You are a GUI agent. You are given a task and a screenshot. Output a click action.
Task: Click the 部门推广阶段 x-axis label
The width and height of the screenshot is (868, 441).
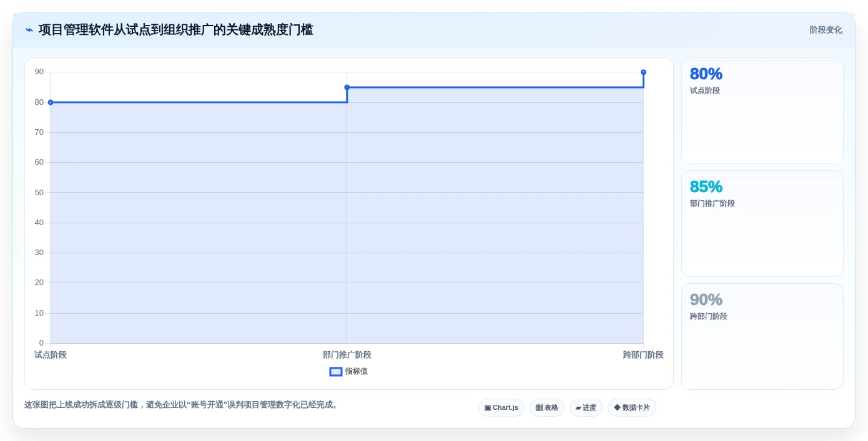[347, 355]
